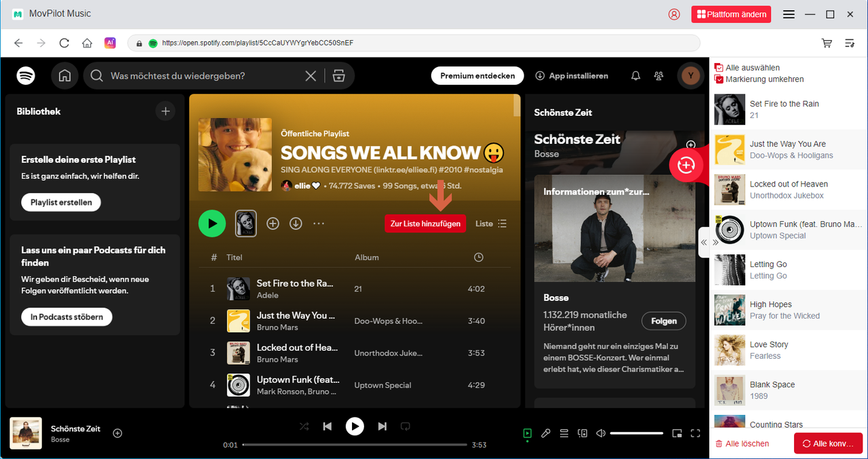
Task: Click Zur Liste hinzufügen button
Action: [425, 223]
